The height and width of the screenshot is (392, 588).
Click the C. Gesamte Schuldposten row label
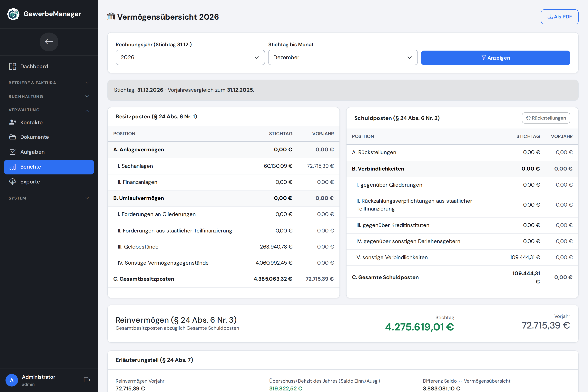pos(385,277)
